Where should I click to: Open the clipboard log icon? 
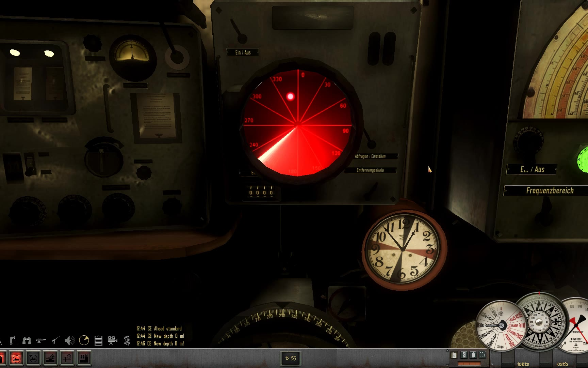98,340
